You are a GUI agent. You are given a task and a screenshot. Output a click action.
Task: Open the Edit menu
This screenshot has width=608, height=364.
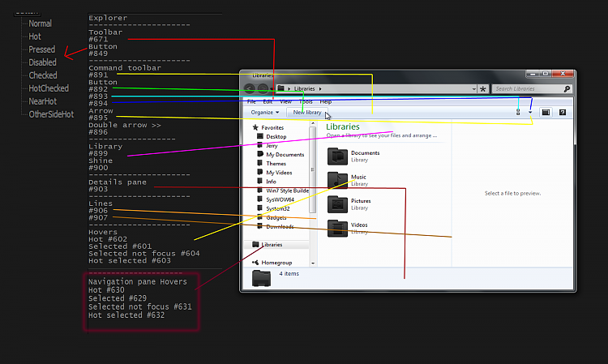coord(268,101)
